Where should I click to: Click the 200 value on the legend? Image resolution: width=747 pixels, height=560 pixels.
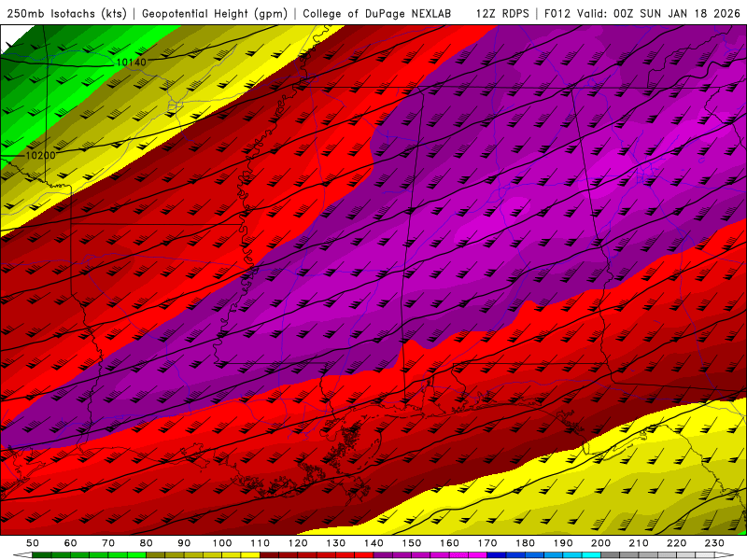click(601, 543)
